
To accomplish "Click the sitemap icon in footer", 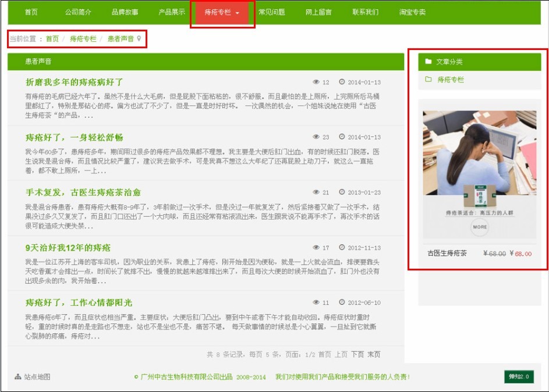I will [18, 377].
